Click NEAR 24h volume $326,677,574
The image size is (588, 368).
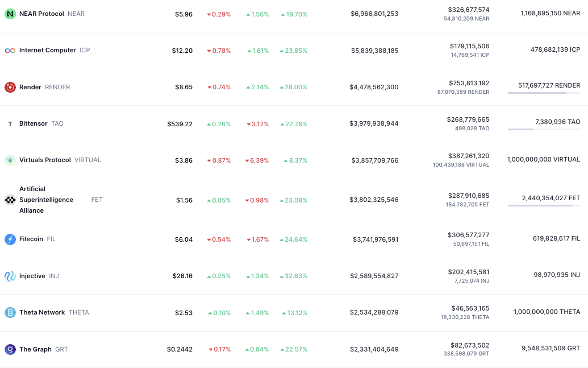(x=469, y=10)
